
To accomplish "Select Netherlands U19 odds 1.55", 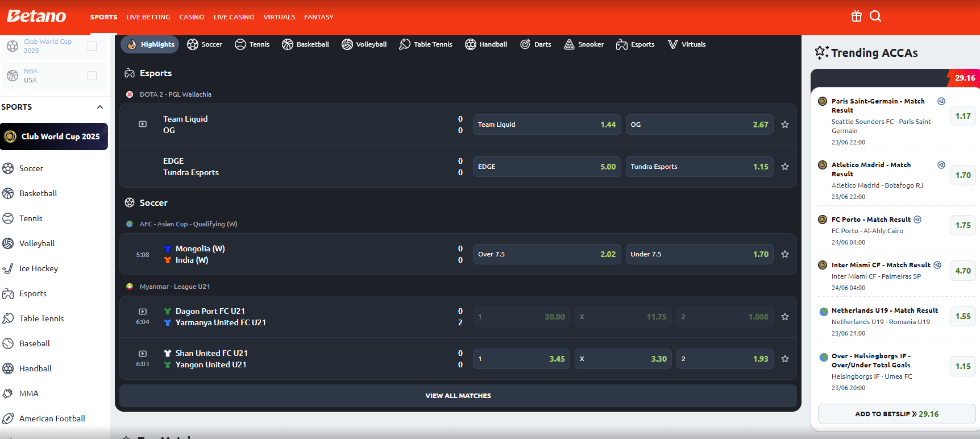I will pos(963,316).
